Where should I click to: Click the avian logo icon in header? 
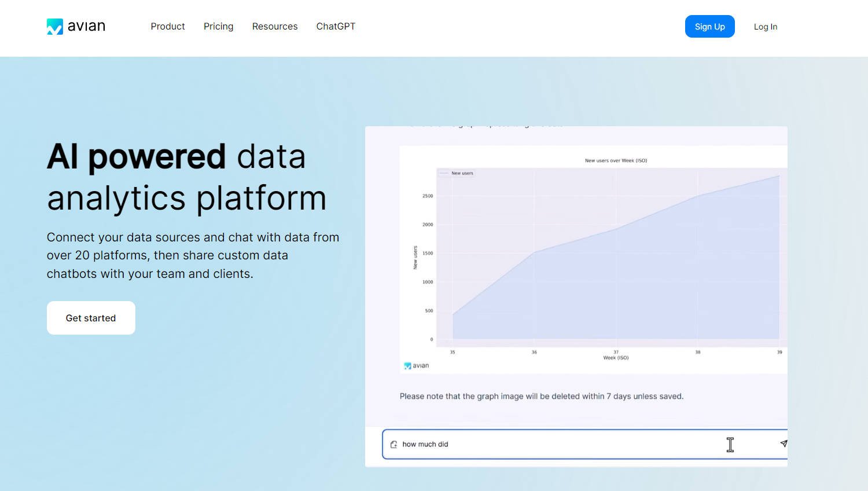coord(54,27)
